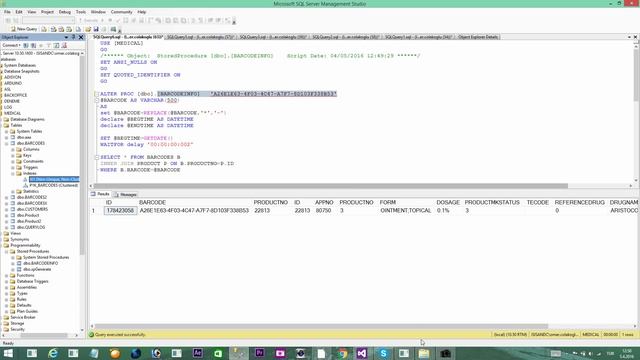Switch to the Object Explorer Details tab
Viewport: 640px width, 360px height.
point(478,37)
